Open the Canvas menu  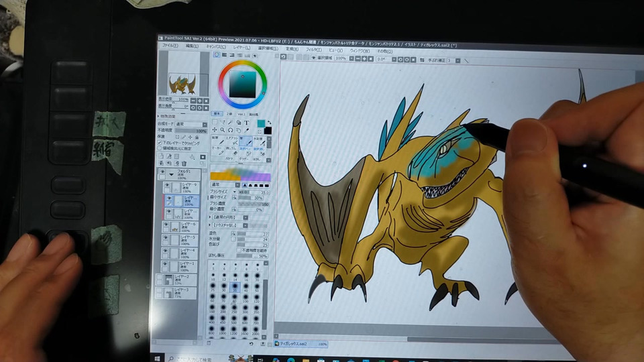click(x=216, y=46)
